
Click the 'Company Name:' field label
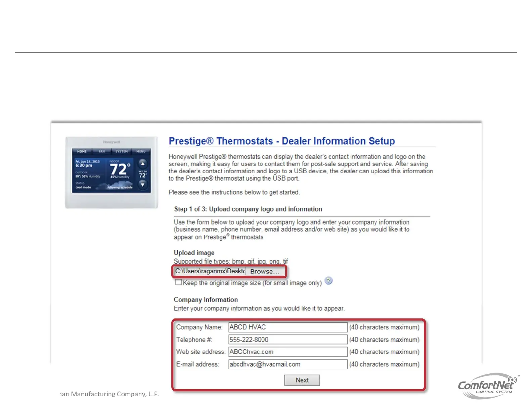199,327
